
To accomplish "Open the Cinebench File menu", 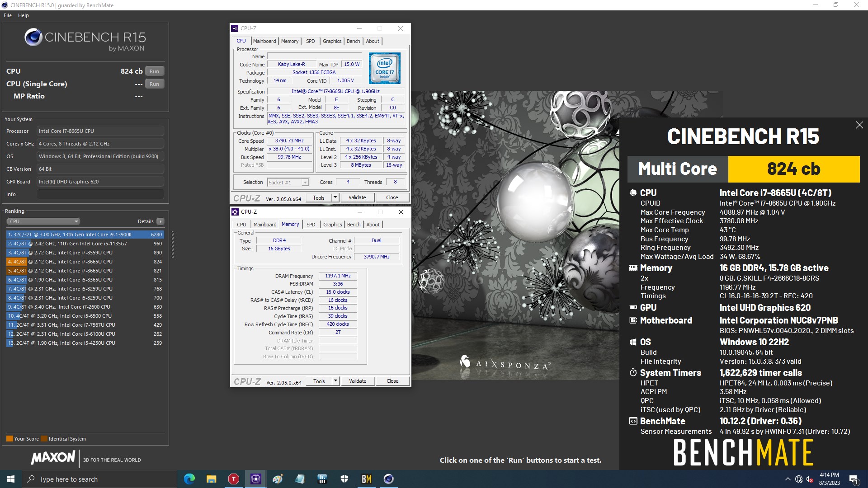I will [x=8, y=15].
